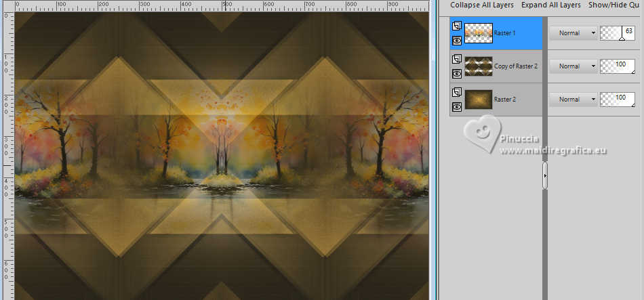644x300 pixels.
Task: Open the blend mode dropdown for Raster 1
Action: coord(573,33)
